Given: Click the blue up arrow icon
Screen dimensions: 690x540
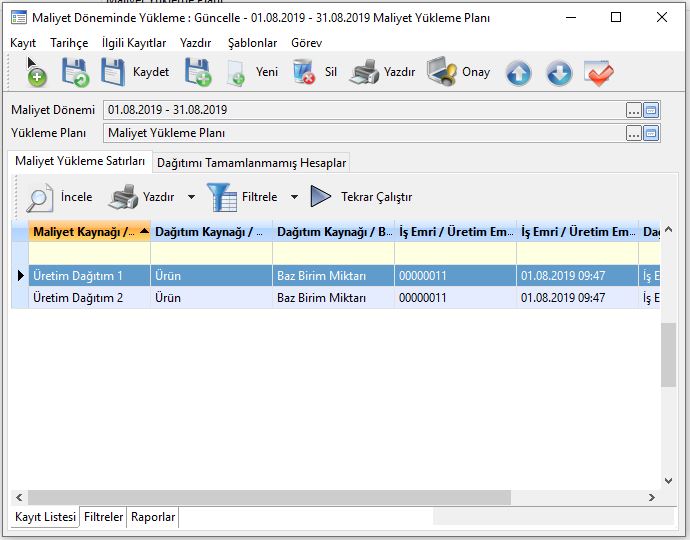Looking at the screenshot, I should click(518, 73).
